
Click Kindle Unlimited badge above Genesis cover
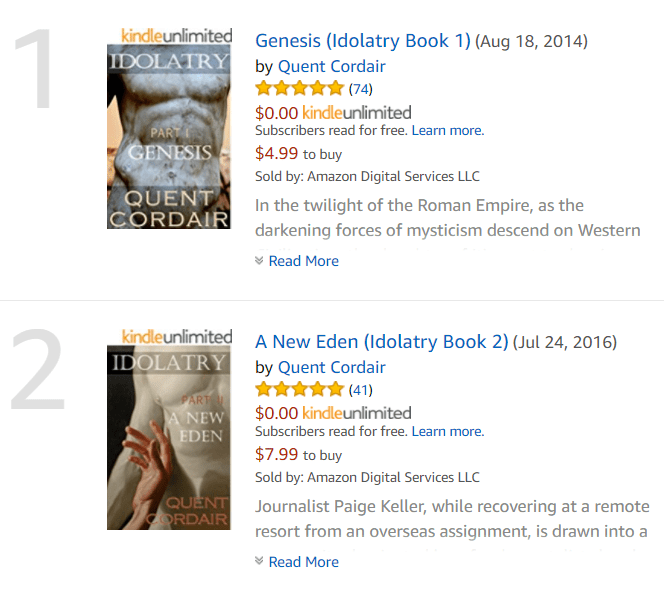tap(176, 35)
